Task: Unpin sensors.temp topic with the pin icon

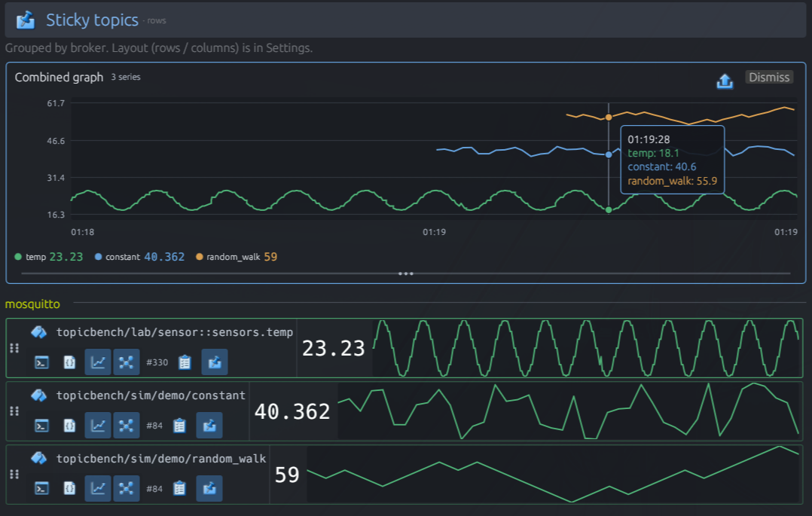Action: coord(215,362)
